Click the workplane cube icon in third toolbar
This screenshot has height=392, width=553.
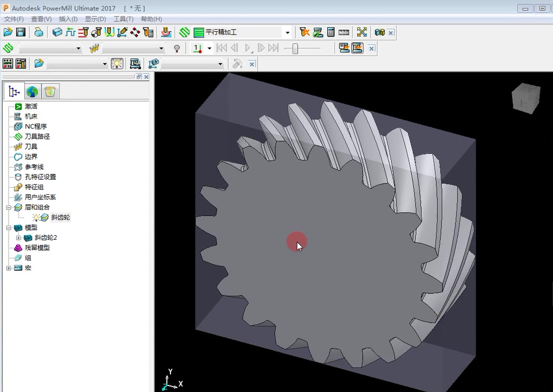click(x=153, y=63)
